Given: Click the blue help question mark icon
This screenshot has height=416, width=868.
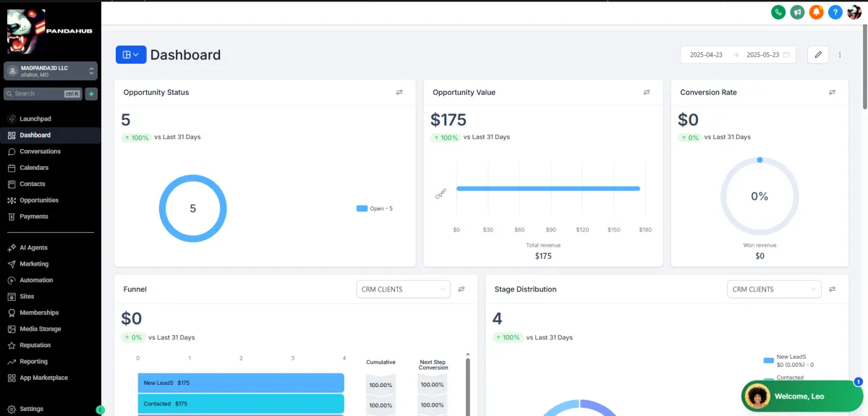Looking at the screenshot, I should click(835, 12).
